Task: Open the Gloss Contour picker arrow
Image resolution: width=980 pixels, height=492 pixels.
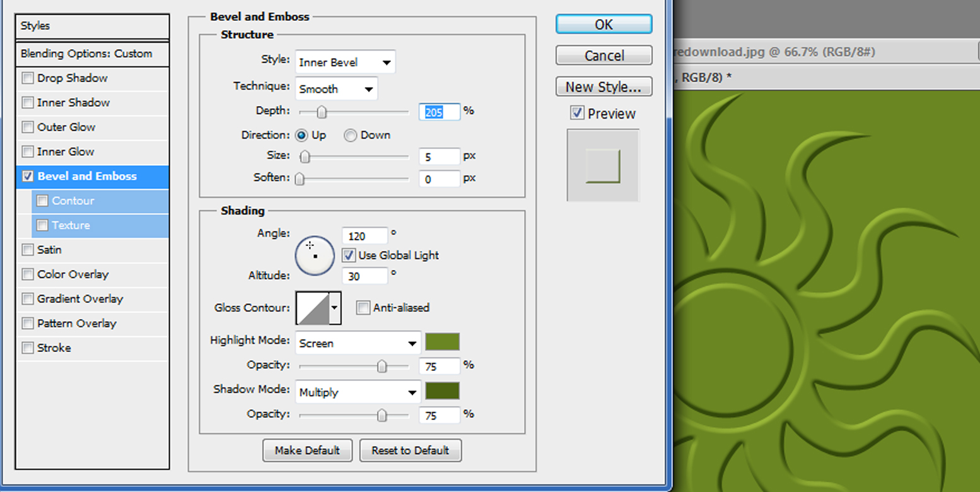Action: click(x=335, y=308)
